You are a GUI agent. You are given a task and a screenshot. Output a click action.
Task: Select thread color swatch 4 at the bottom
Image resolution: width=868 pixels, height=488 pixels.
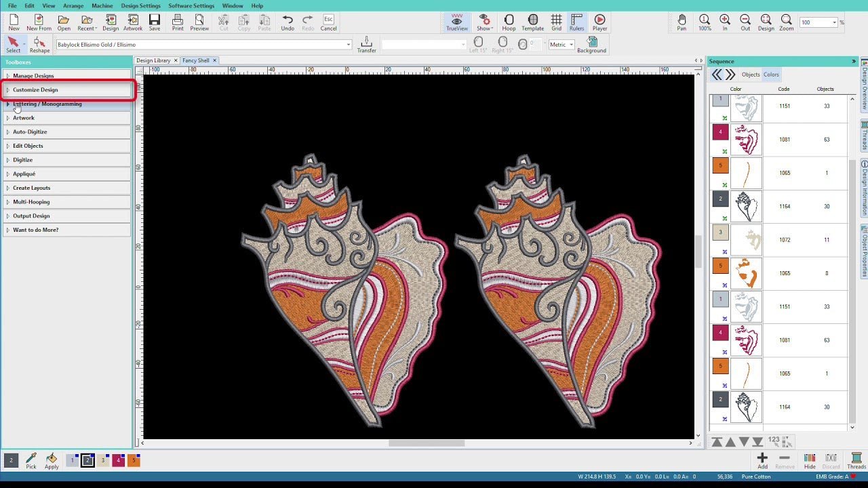pyautogui.click(x=119, y=460)
